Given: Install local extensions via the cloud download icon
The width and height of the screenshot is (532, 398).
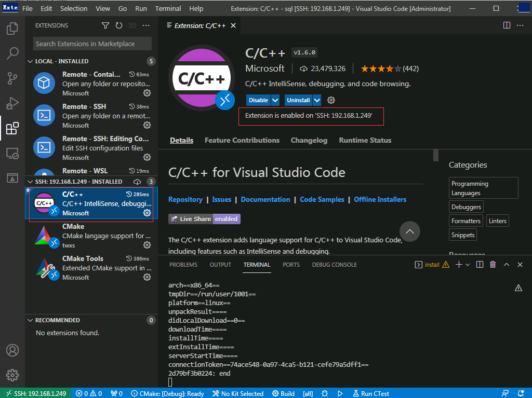Looking at the screenshot, I should [x=137, y=182].
